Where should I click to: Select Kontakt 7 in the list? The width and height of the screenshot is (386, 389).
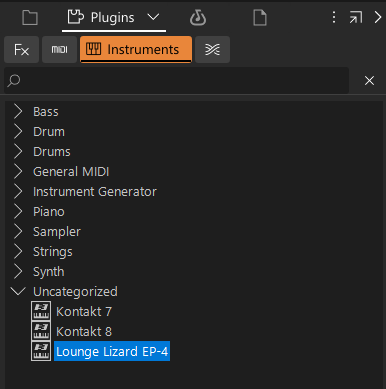(x=84, y=312)
